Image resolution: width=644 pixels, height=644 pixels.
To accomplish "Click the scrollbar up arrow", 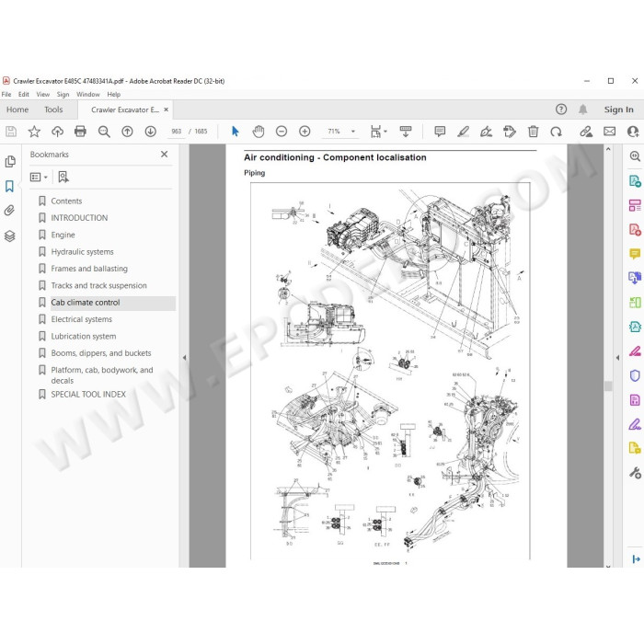I will click(608, 149).
